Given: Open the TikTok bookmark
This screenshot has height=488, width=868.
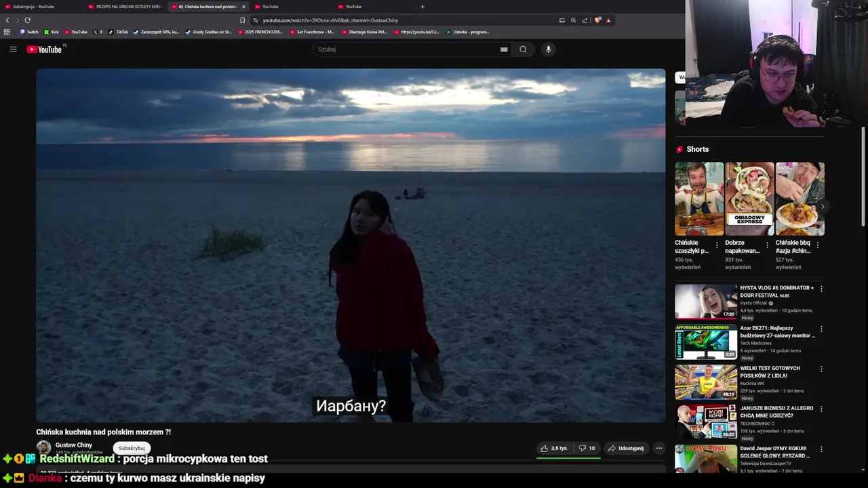Looking at the screenshot, I should click(x=119, y=32).
